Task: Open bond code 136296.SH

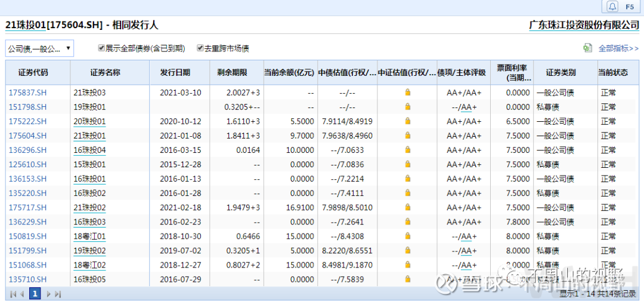Action: (x=27, y=150)
